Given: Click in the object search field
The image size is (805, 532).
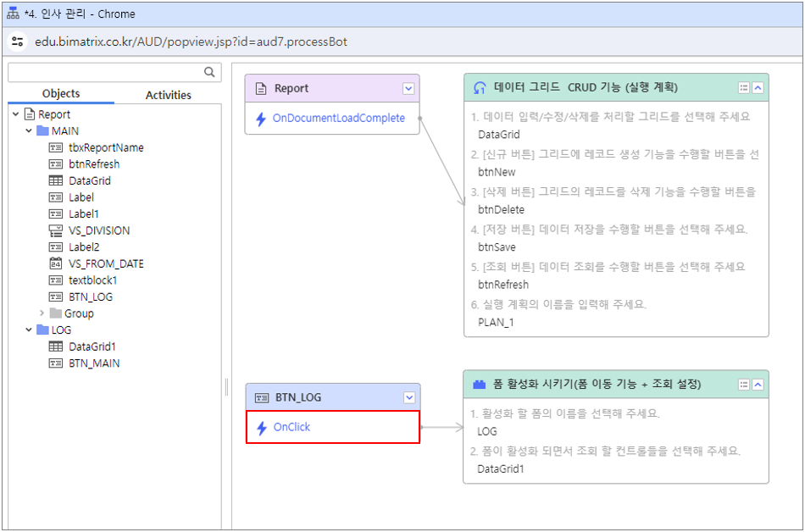Looking at the screenshot, I should tap(105, 72).
